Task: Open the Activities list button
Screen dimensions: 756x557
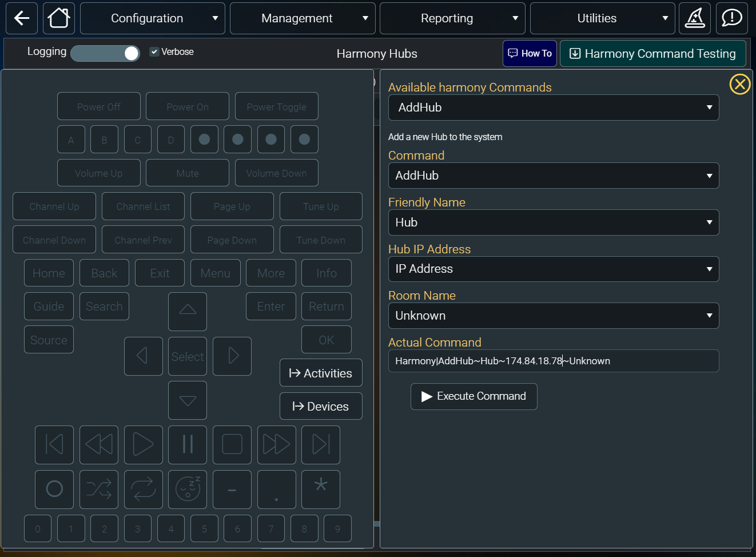Action: point(321,373)
